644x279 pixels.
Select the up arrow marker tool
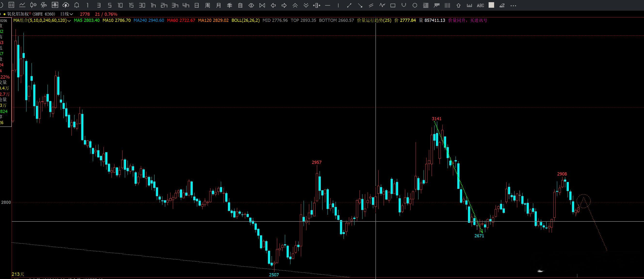tap(459, 5)
